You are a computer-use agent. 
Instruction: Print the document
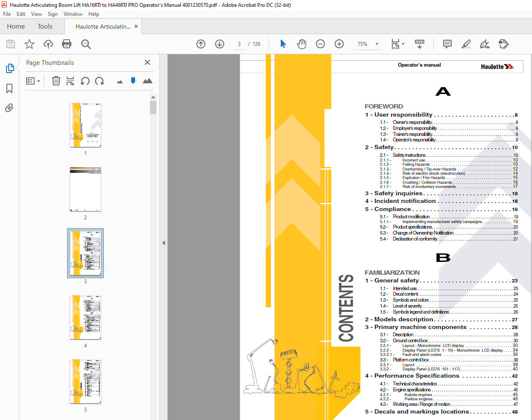[x=67, y=44]
